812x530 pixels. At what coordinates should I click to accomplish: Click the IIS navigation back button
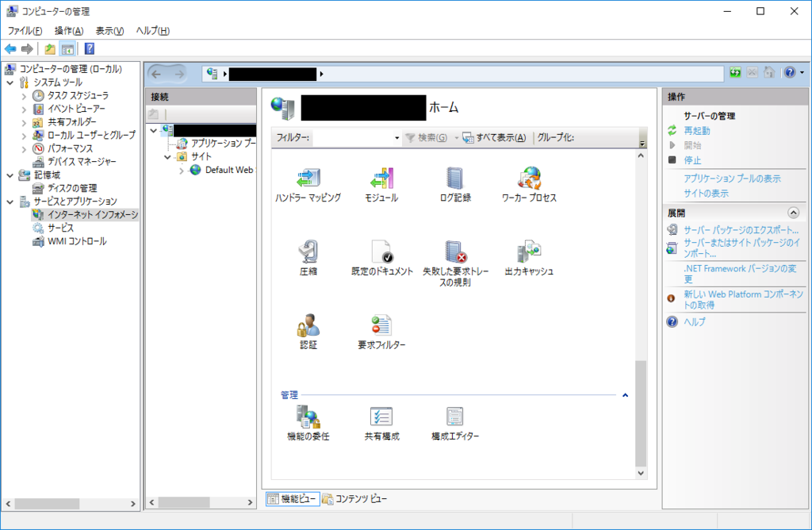pos(157,74)
